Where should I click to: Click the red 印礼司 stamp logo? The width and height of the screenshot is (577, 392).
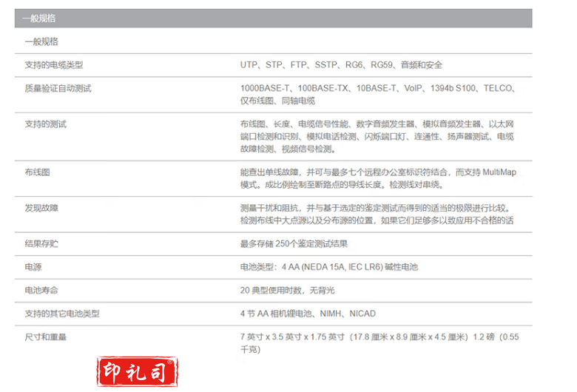(x=138, y=373)
